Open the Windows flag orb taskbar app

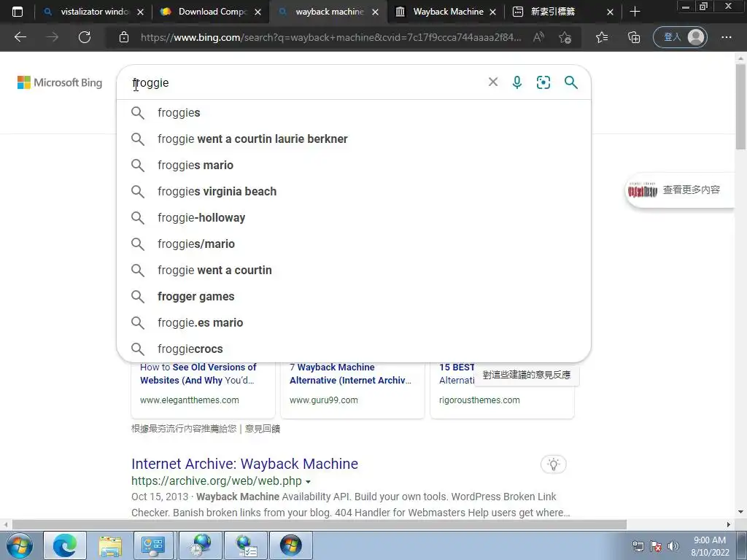click(290, 545)
